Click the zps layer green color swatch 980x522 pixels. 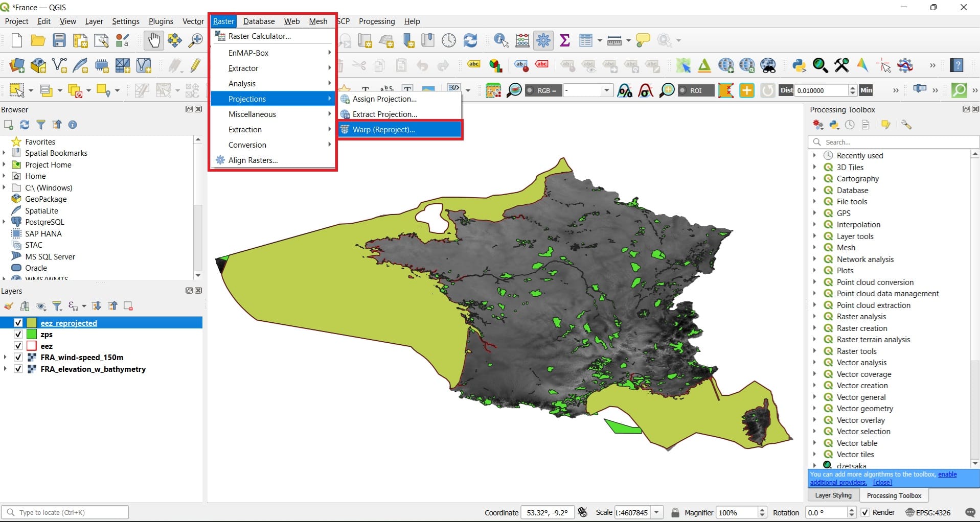pos(32,335)
